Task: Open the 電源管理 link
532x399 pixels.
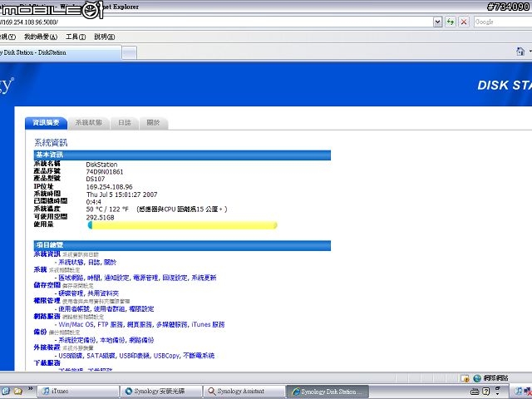Action: (x=146, y=278)
